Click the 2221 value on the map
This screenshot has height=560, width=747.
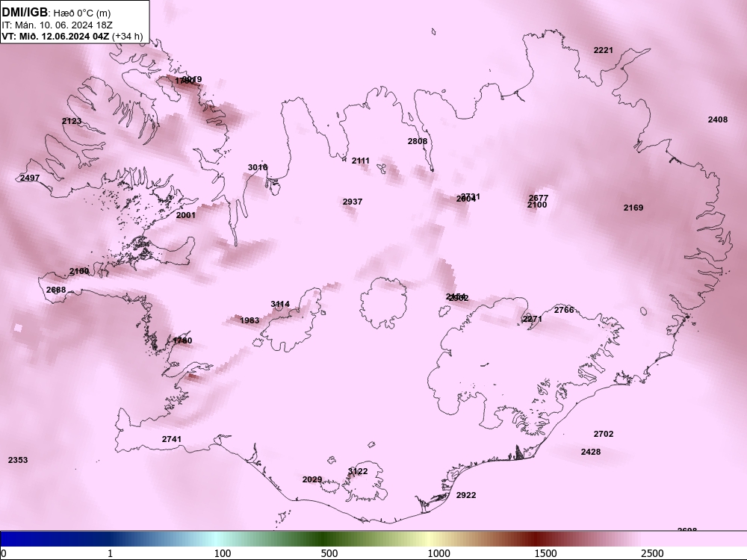603,50
